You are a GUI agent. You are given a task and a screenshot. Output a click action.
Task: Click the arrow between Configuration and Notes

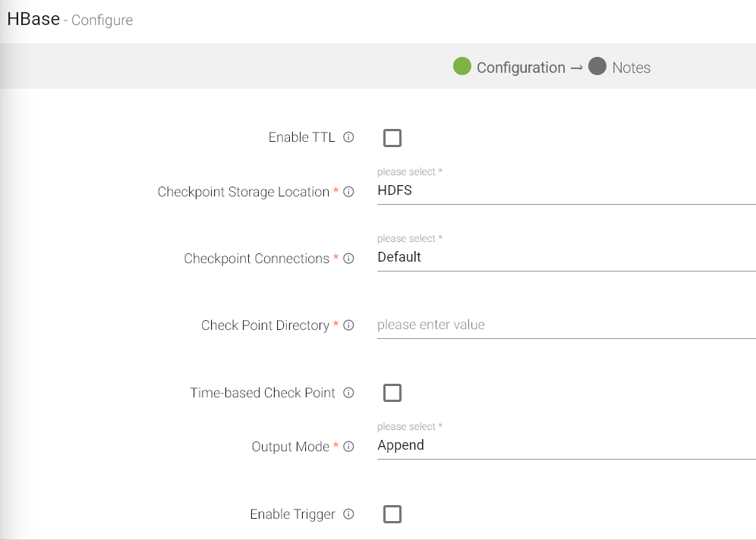point(576,67)
